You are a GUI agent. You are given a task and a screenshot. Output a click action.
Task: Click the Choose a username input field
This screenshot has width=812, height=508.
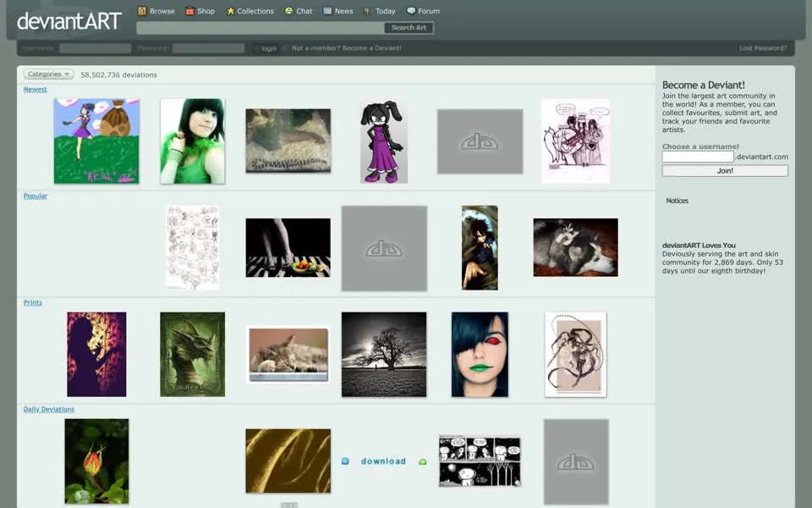click(698, 157)
